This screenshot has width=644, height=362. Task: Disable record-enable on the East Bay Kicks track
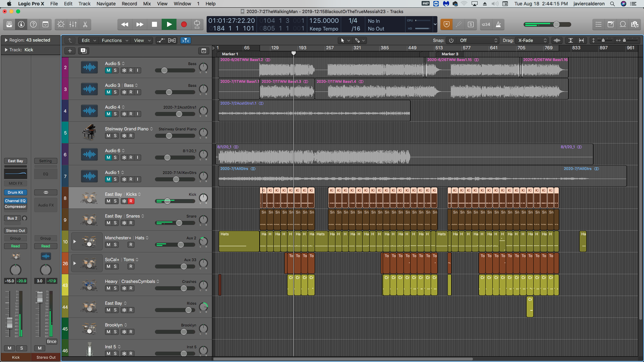(x=130, y=201)
